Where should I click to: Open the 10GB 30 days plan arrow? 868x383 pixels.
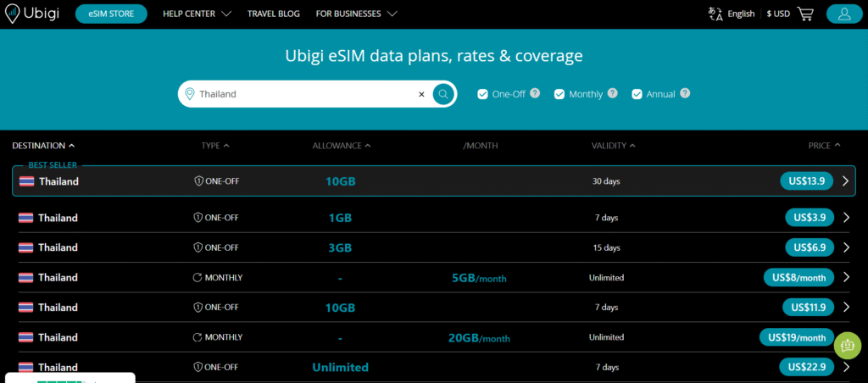(x=845, y=181)
